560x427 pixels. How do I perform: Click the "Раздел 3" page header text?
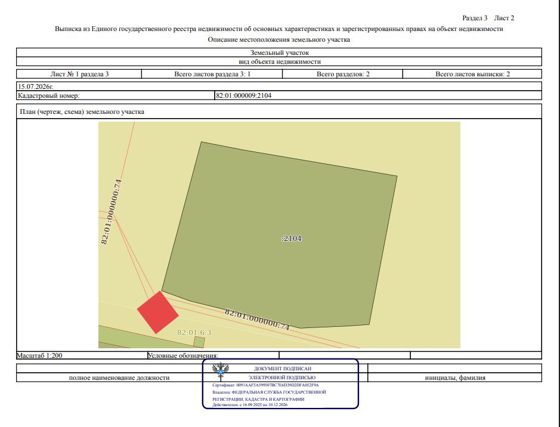[475, 18]
